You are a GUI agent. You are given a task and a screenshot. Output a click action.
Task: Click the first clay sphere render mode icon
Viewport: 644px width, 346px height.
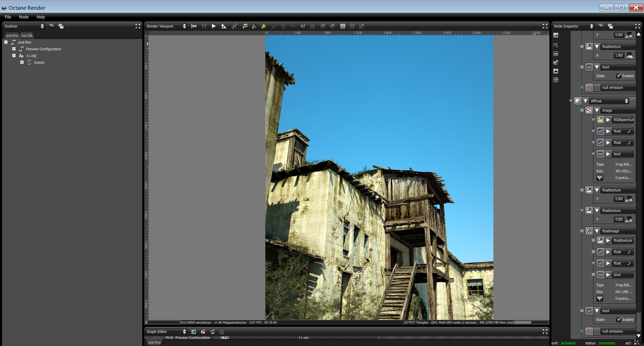point(323,26)
